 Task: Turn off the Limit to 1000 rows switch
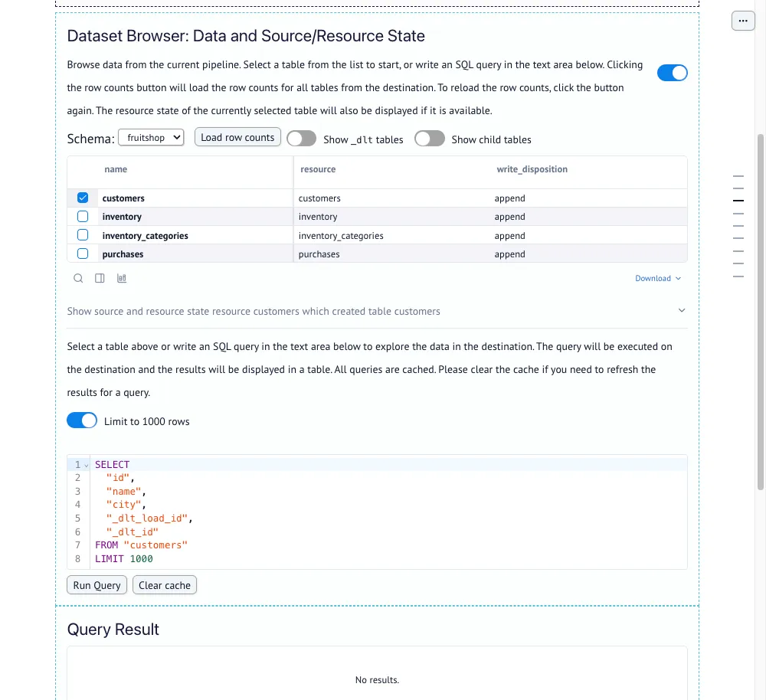pos(82,420)
